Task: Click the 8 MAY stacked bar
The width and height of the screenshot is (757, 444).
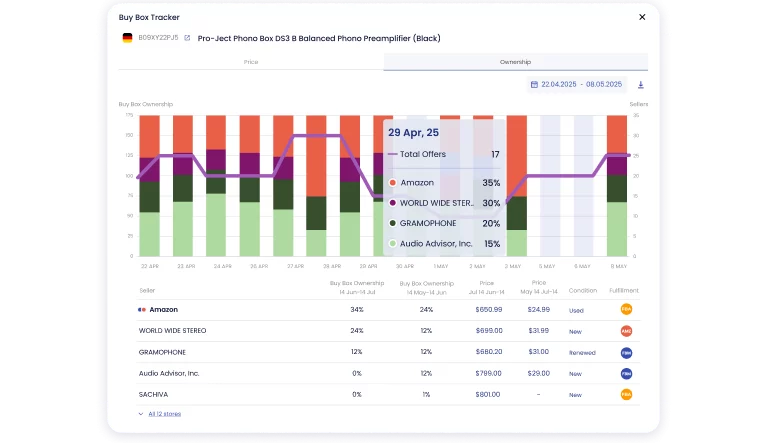Action: point(617,186)
